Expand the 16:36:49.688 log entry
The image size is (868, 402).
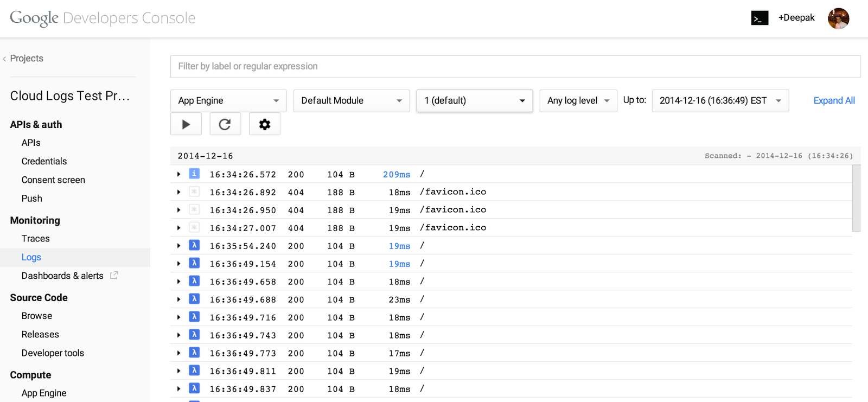click(178, 299)
